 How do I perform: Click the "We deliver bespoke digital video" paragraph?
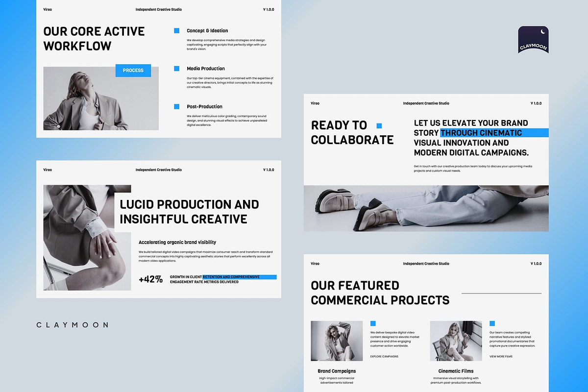(395, 339)
